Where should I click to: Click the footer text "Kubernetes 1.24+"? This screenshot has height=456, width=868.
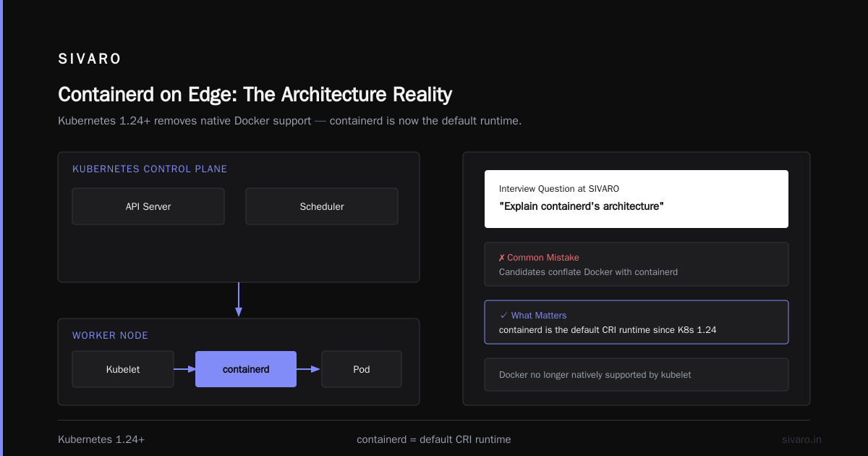[101, 439]
